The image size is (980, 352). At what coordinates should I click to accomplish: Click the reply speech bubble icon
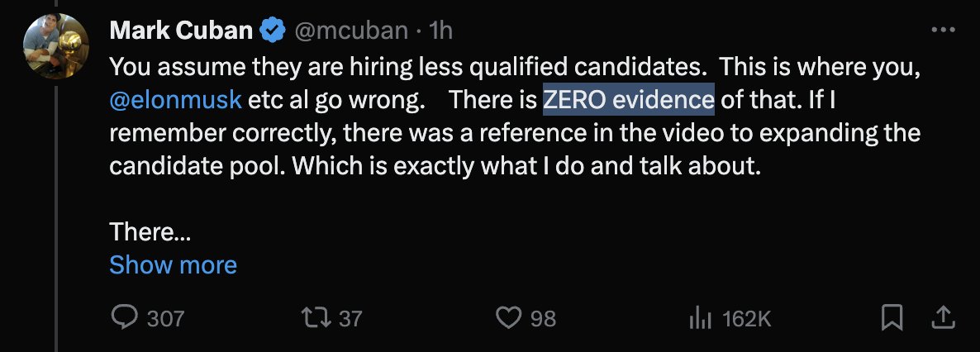tap(124, 318)
